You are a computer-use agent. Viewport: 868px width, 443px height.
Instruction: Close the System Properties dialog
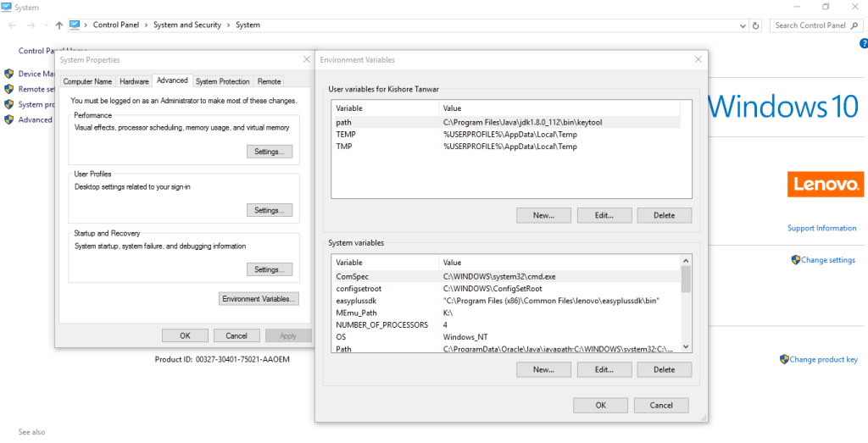pos(307,59)
